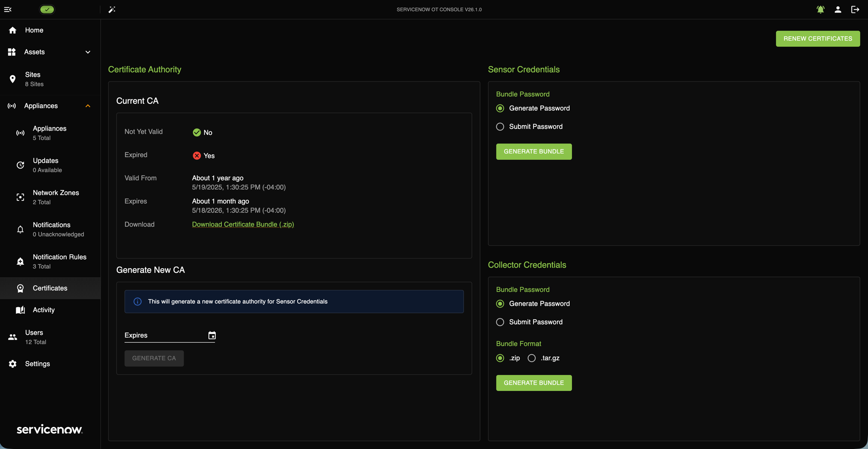Click the Certificates badge icon
The image size is (868, 449).
(x=20, y=288)
